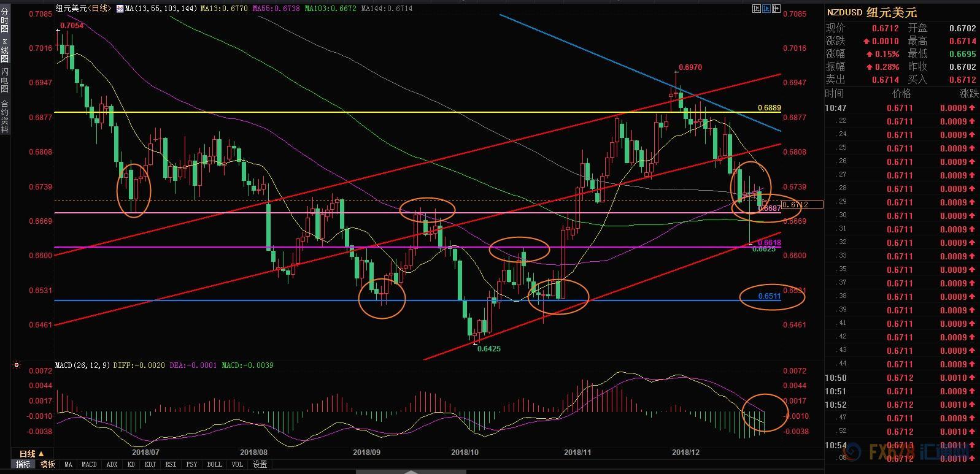The height and width of the screenshot is (474, 980).
Task: Switch to the 分时图 sidebar tab
Action: 5,19
